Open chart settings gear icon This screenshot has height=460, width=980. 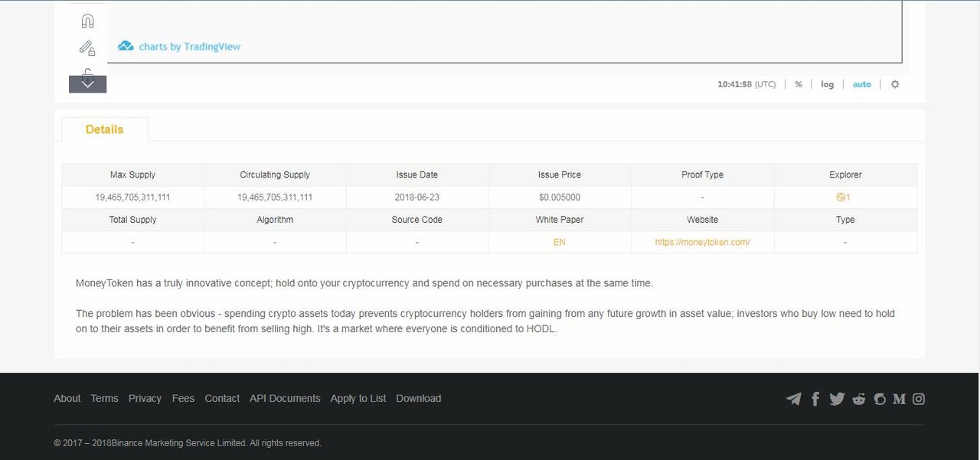[x=895, y=84]
